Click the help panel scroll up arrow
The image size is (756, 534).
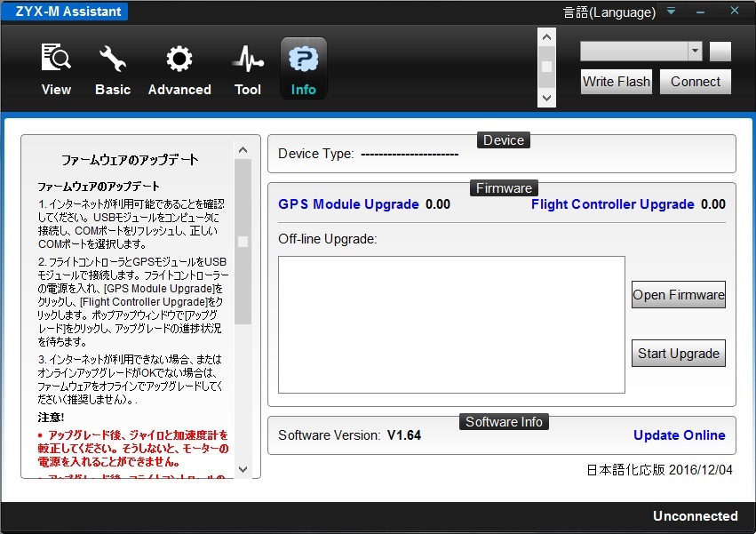coord(243,147)
